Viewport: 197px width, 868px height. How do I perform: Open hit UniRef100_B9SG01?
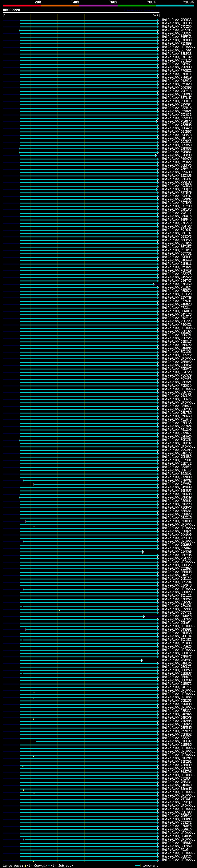177,474
